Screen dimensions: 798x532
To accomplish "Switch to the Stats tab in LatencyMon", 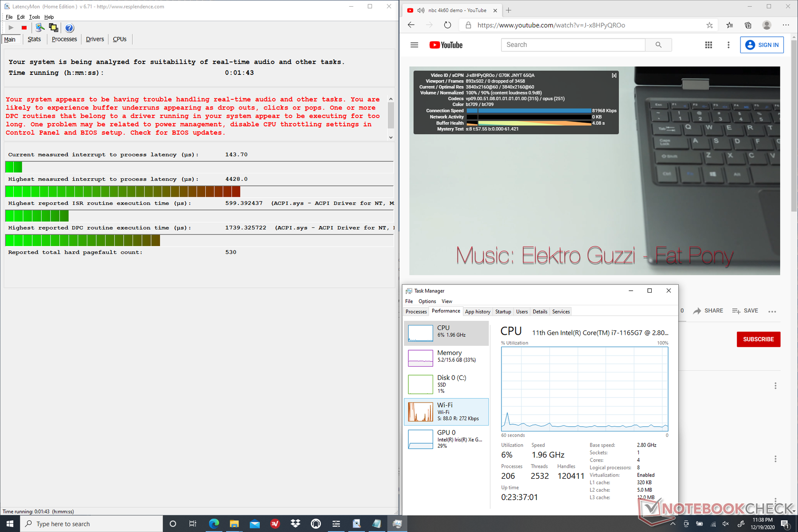I will coord(34,39).
